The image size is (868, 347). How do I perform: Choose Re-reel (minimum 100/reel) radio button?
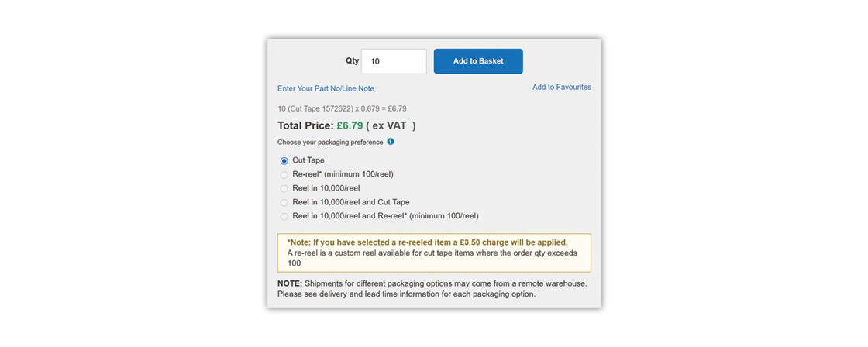coord(284,175)
